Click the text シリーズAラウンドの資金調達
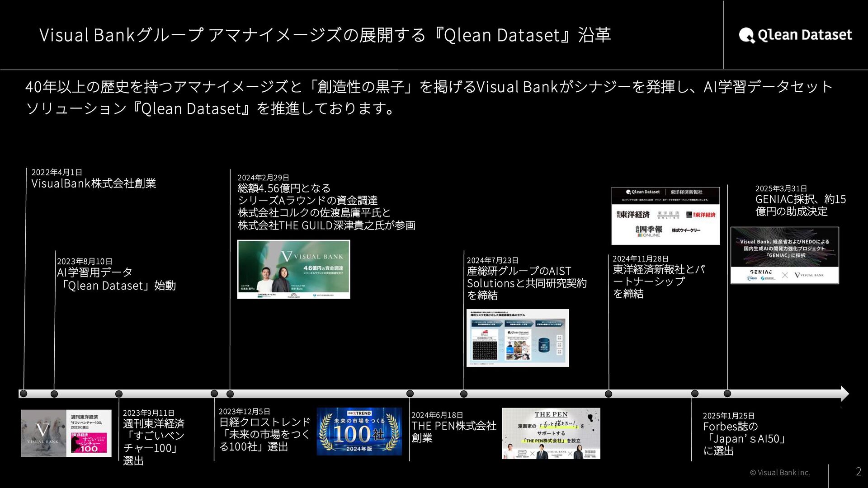Screen dimensions: 868x488 [x=308, y=200]
